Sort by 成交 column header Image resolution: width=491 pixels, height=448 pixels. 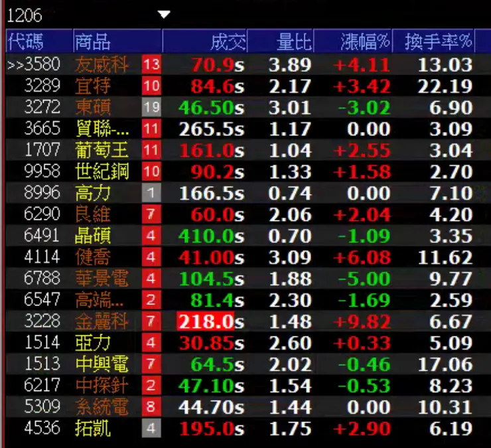(205, 41)
